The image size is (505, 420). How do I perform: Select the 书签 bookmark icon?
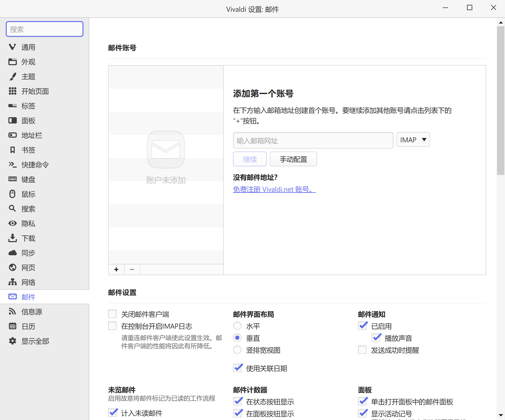point(13,150)
